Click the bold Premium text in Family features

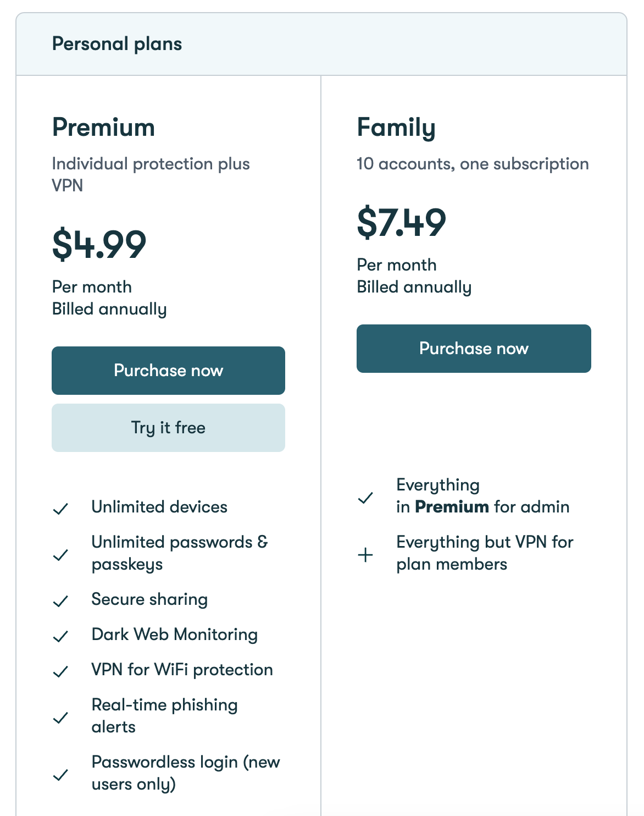(452, 506)
